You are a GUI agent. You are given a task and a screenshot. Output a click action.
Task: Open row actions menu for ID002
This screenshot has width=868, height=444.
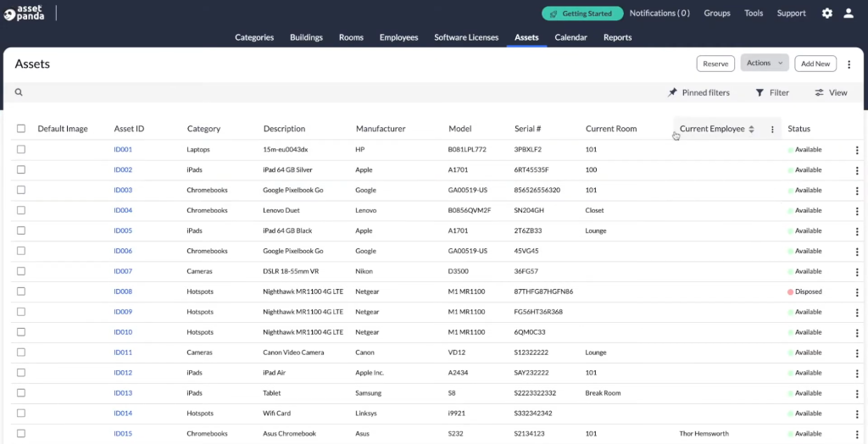point(857,170)
